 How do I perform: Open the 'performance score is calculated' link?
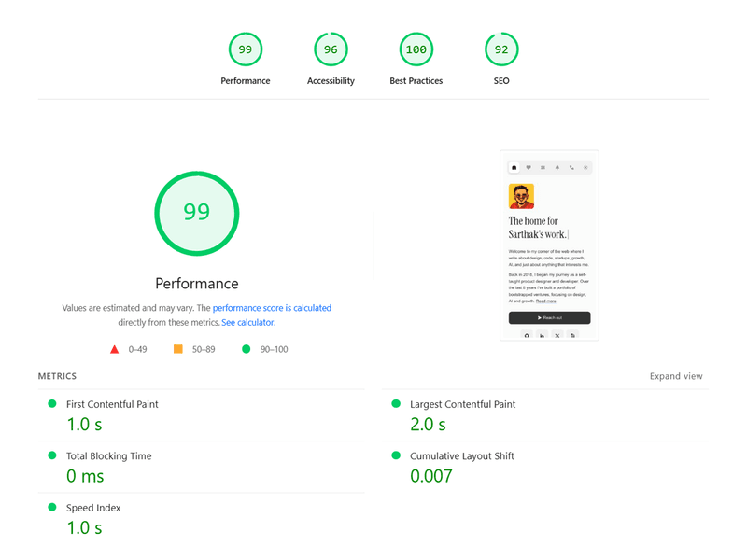272,308
